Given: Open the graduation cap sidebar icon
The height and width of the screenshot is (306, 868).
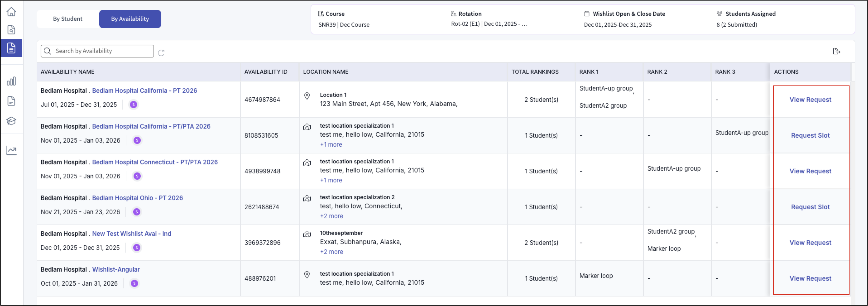Looking at the screenshot, I should coord(11,121).
